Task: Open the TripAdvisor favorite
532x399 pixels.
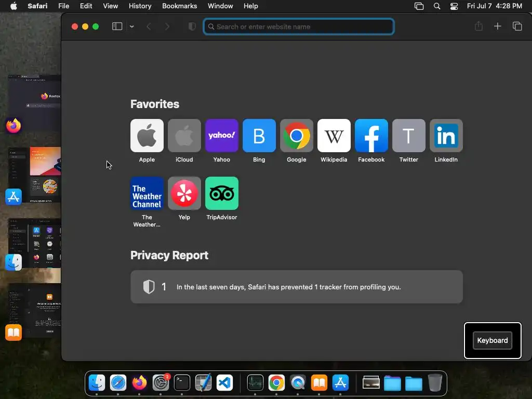Action: [x=221, y=193]
